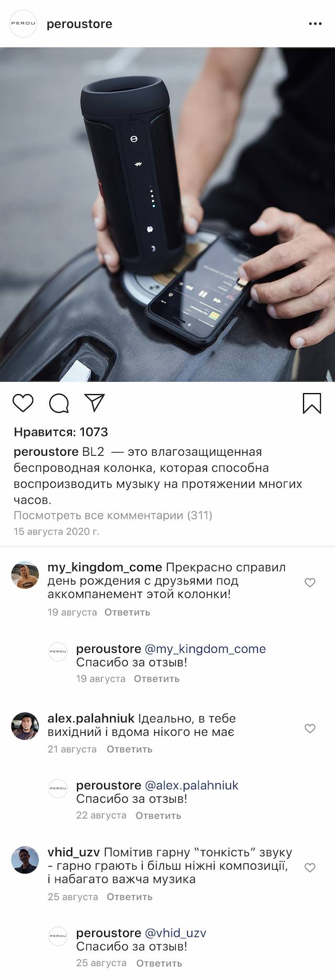
Task: Like vhid_uzv's comment heart
Action: click(x=310, y=868)
